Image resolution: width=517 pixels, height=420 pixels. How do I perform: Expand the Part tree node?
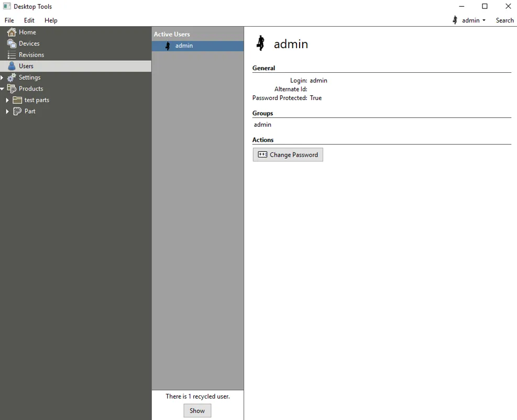point(7,112)
